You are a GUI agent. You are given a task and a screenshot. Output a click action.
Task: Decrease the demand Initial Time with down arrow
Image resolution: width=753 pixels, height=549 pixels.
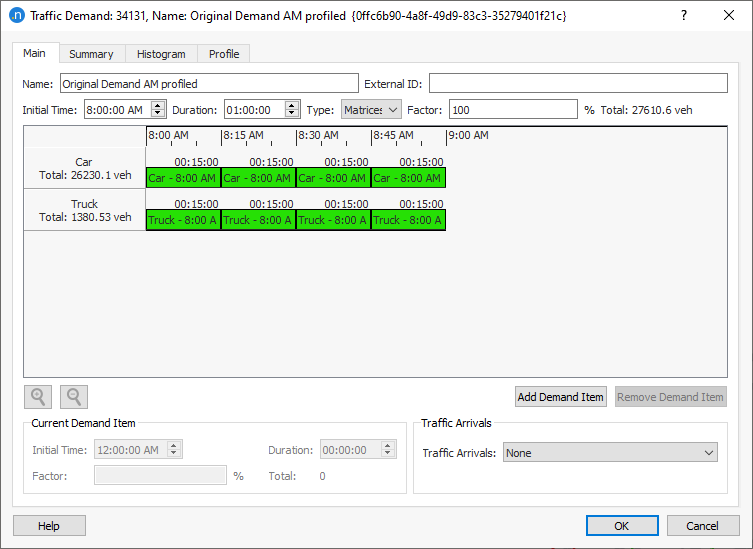(x=158, y=114)
